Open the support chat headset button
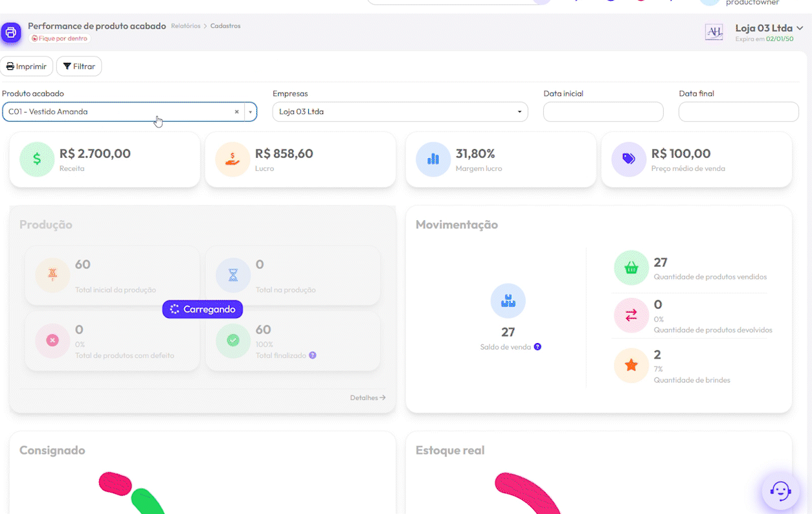The image size is (812, 514). 780,491
